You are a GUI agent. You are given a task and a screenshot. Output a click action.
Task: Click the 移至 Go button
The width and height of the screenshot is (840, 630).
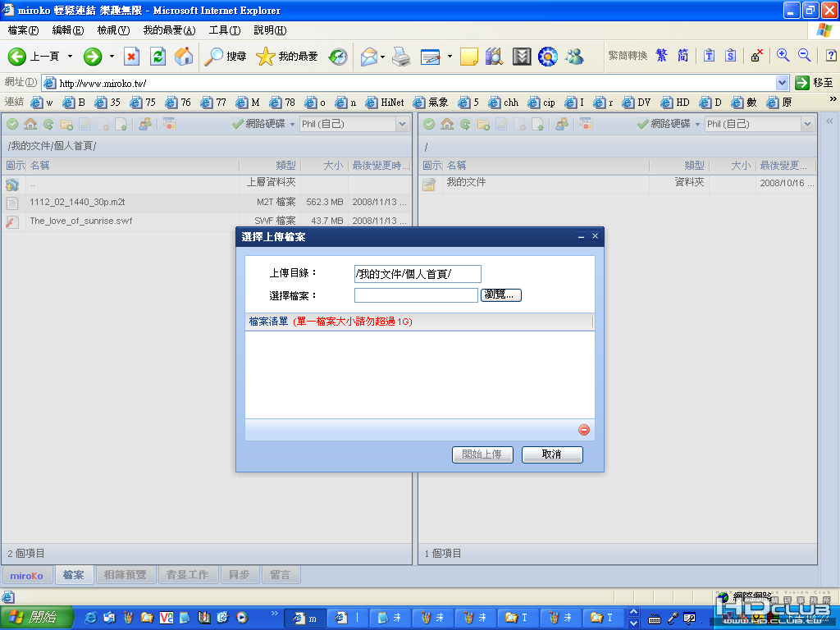(x=815, y=83)
